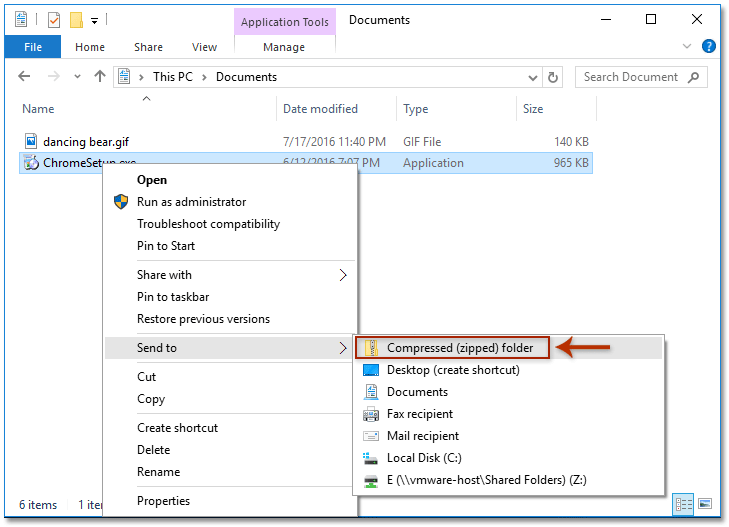
Task: Expand the ribbon using the chevron arrow
Action: [x=690, y=47]
